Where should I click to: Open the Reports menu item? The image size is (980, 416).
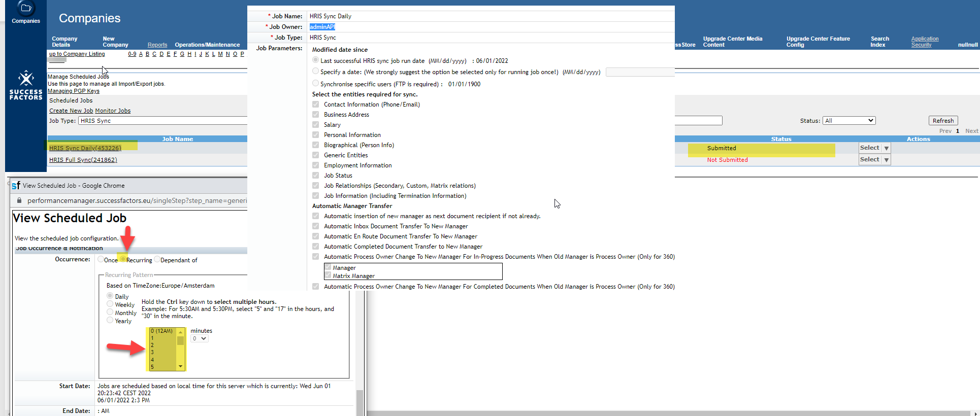pyautogui.click(x=157, y=45)
